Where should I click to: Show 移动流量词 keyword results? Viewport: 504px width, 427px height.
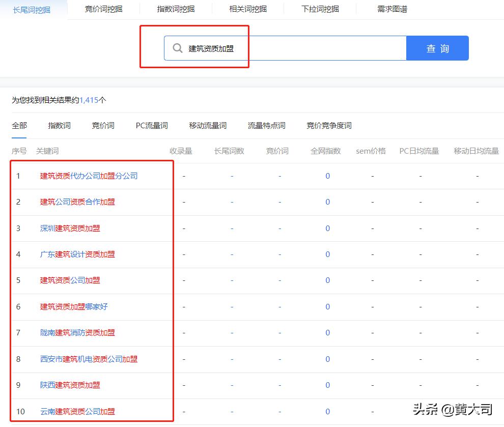click(206, 125)
